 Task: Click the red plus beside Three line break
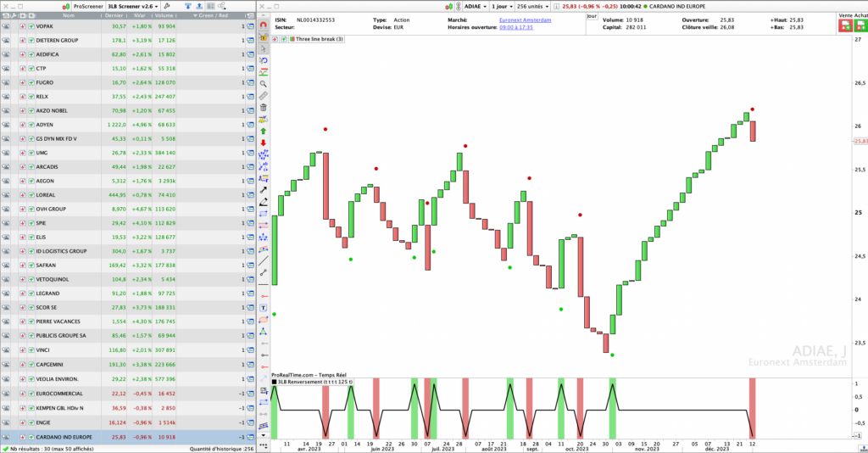click(x=275, y=39)
